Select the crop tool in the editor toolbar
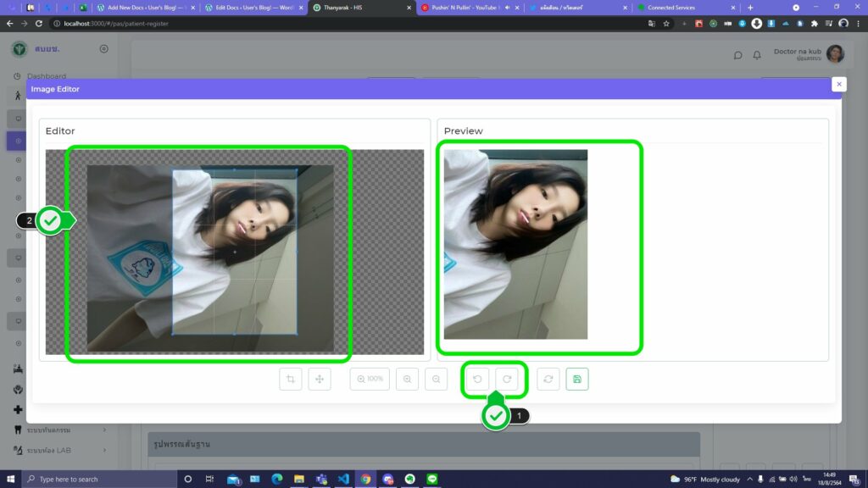 tap(291, 380)
